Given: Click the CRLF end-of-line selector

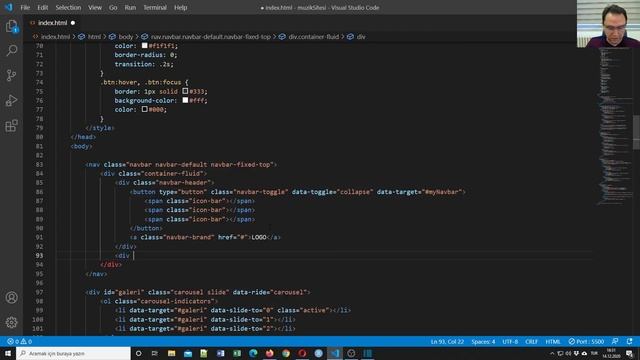Looking at the screenshot, I should click(531, 341).
